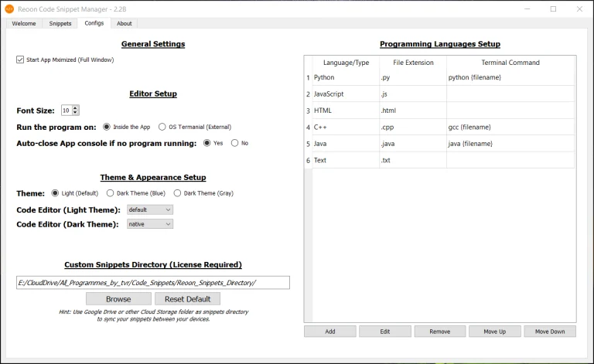Decrease font size with down arrow
The height and width of the screenshot is (364, 594).
75,112
